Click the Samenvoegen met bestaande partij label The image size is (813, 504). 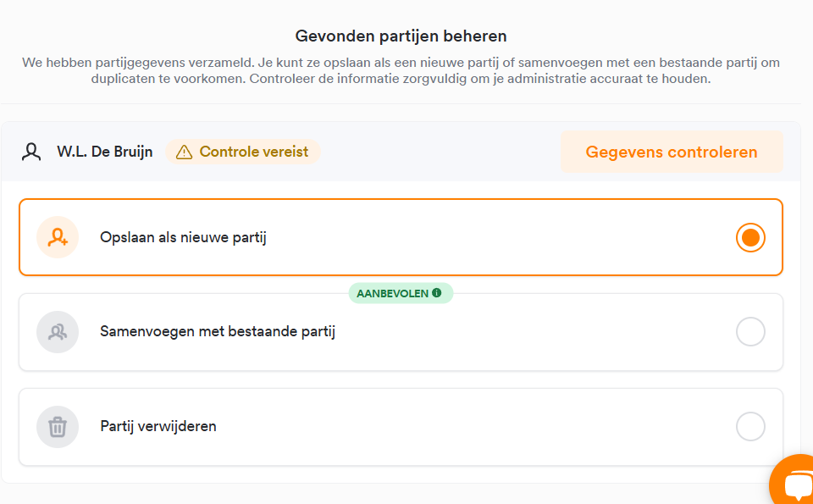tap(218, 331)
